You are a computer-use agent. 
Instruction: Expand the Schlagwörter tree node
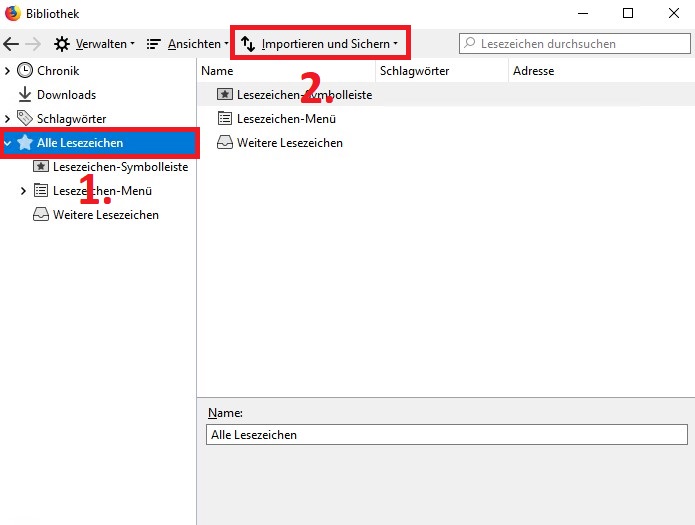(x=8, y=119)
